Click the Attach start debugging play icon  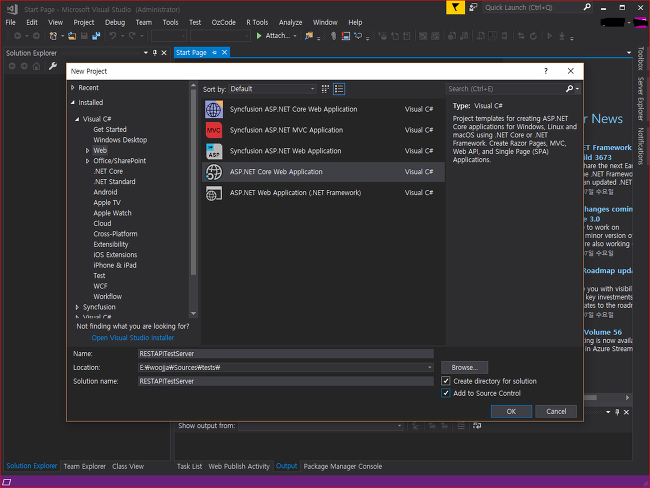pos(259,36)
